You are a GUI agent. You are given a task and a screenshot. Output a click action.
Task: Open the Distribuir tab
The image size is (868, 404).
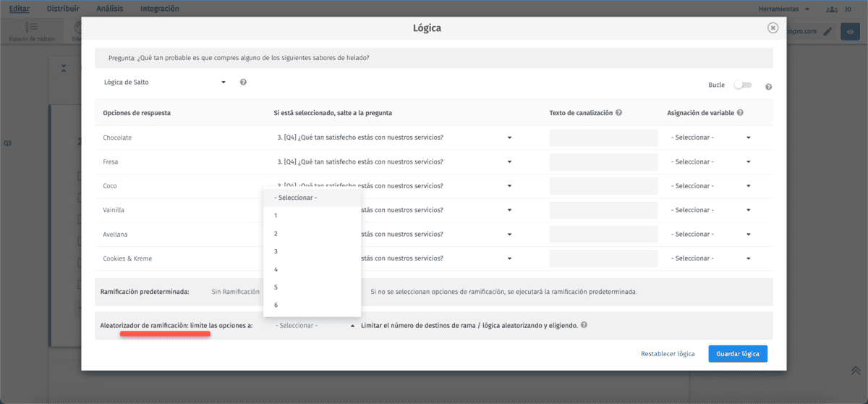[63, 9]
